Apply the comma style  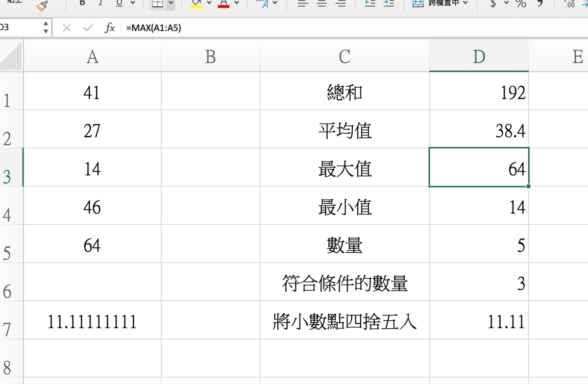(540, 4)
